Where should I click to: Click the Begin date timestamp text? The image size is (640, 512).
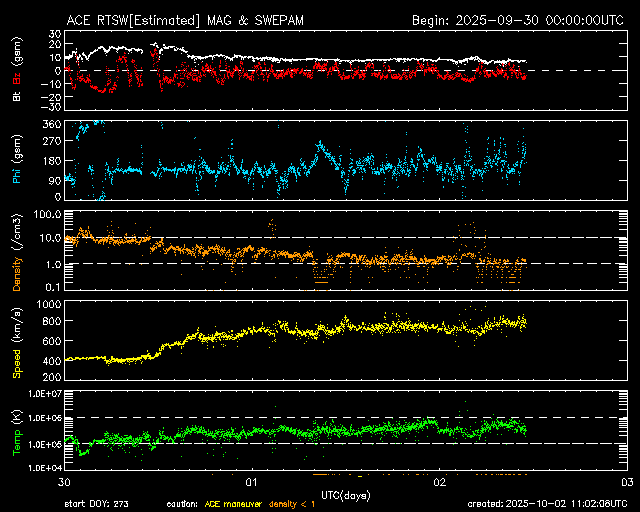[x=519, y=20]
